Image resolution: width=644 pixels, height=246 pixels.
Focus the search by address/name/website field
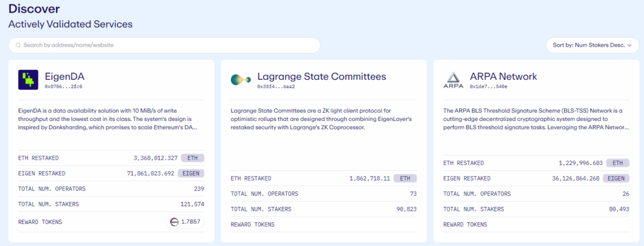(164, 45)
